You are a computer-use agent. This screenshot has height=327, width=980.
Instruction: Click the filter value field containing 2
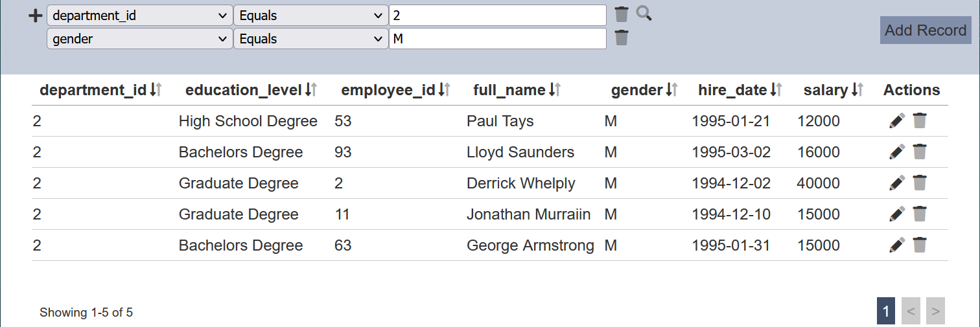[x=497, y=16]
